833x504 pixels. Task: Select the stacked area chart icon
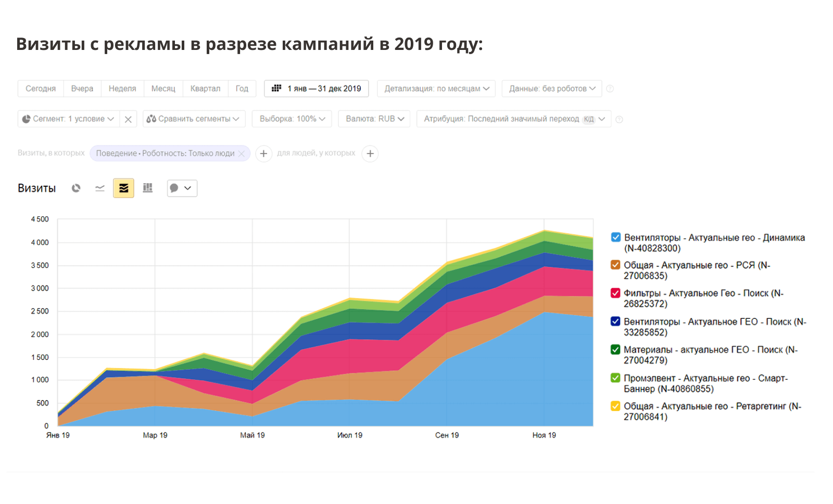[x=123, y=188]
